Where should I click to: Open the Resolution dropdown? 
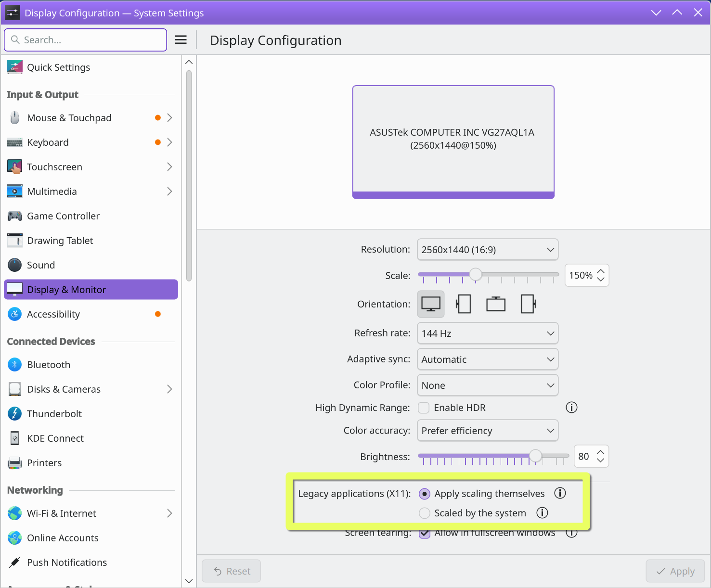point(488,250)
